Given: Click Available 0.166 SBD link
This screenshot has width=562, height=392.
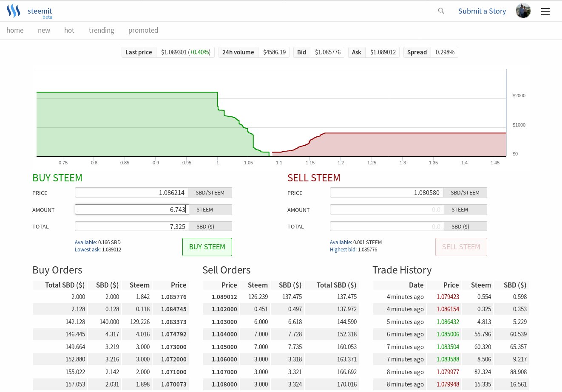Looking at the screenshot, I should 98,242.
